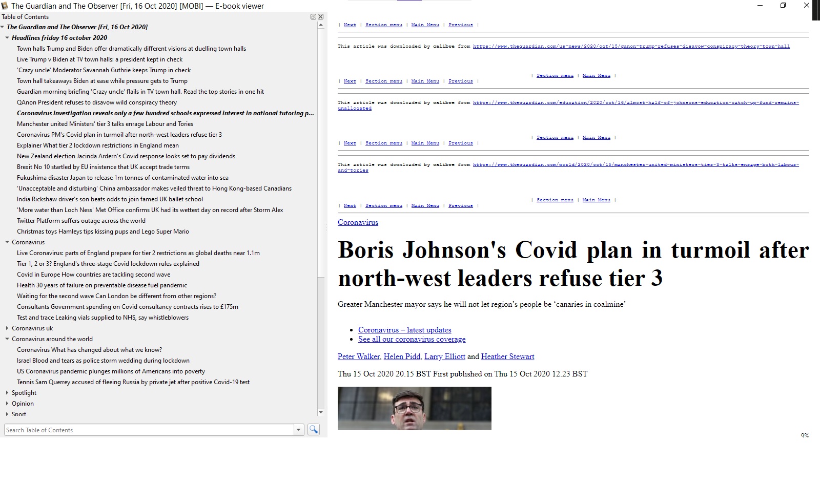Image resolution: width=820 pixels, height=504 pixels.
Task: Select 'Live Trump v Biden at TV town halls' entry
Action: 99,59
